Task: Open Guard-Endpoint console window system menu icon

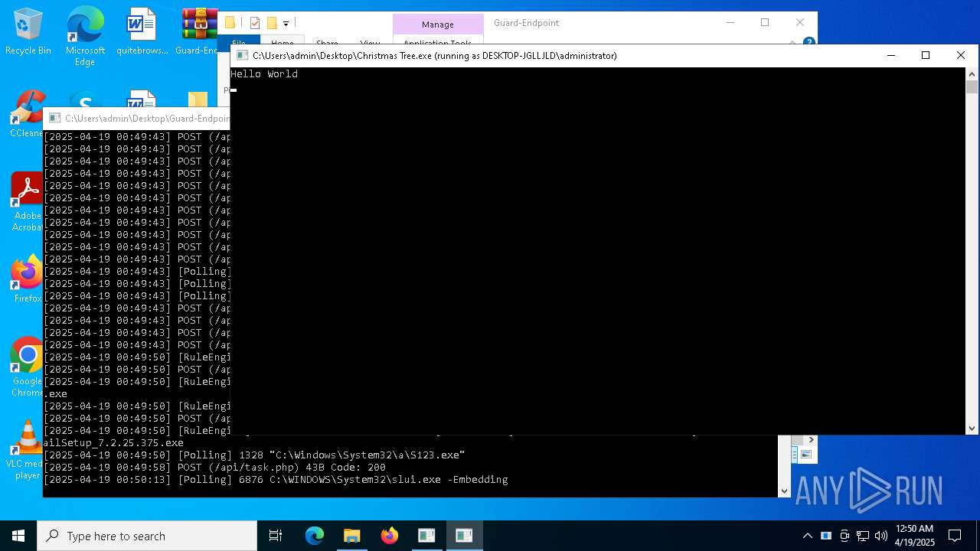Action: tap(54, 118)
